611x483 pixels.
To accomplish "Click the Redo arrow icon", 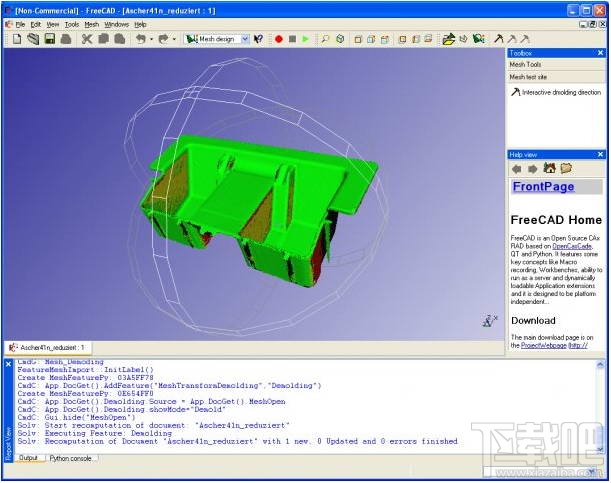I will (x=163, y=39).
